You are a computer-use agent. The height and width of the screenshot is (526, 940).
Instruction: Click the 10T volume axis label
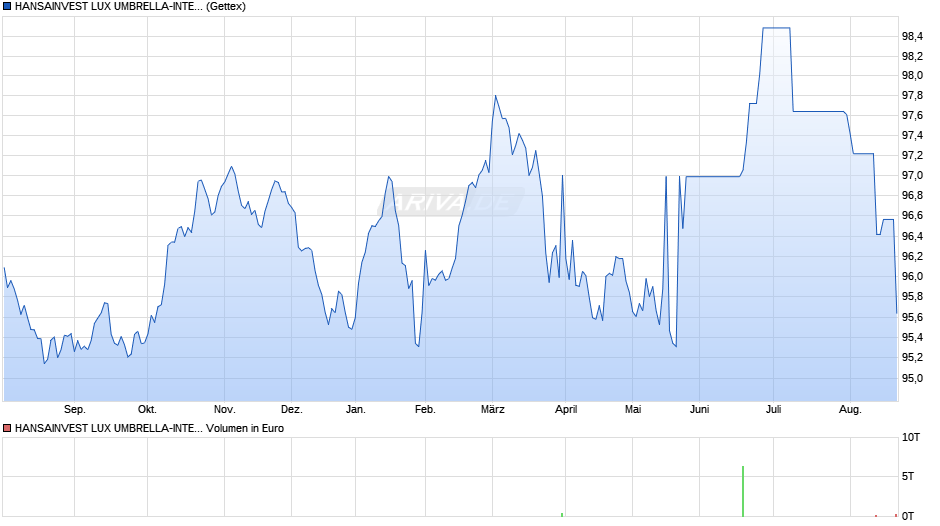coord(911,437)
